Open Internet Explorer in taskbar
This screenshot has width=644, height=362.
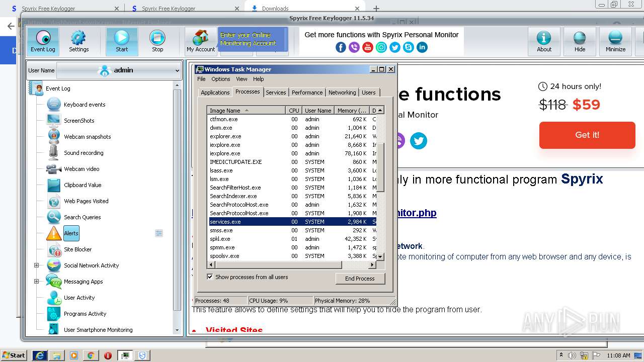(40, 355)
